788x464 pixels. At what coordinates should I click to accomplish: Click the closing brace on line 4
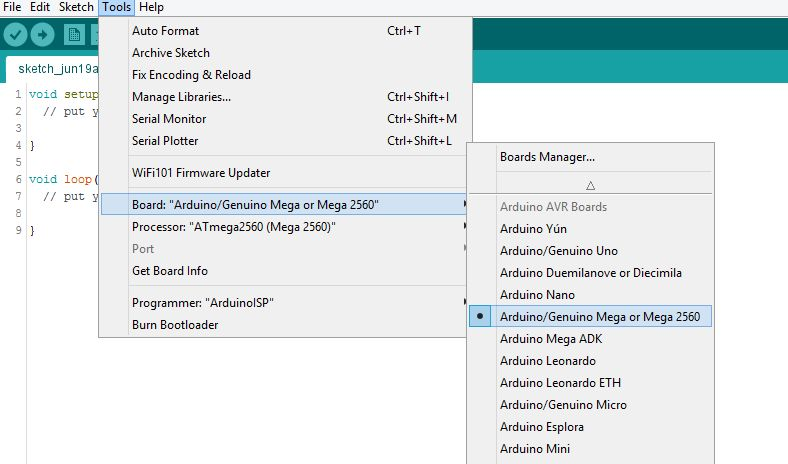32,146
